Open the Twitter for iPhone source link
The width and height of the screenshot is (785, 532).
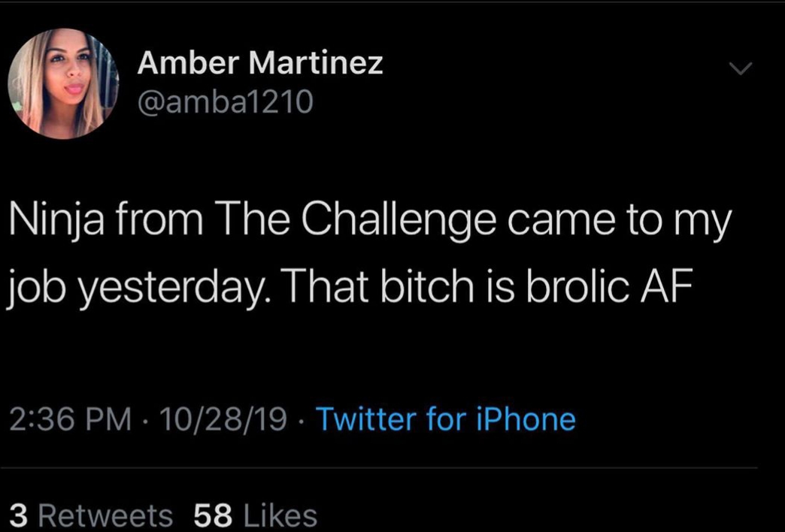tap(446, 419)
